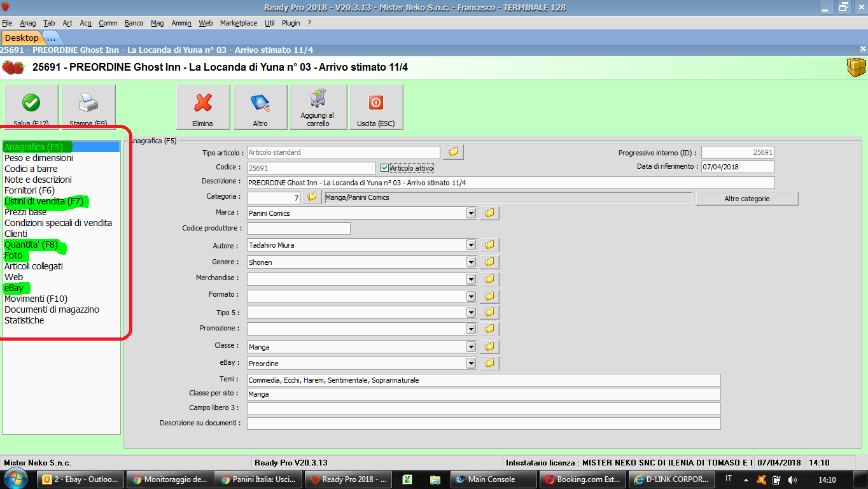Screen dimensions: 868x489
Task: Click the Codice produttore input field
Action: 298,228
